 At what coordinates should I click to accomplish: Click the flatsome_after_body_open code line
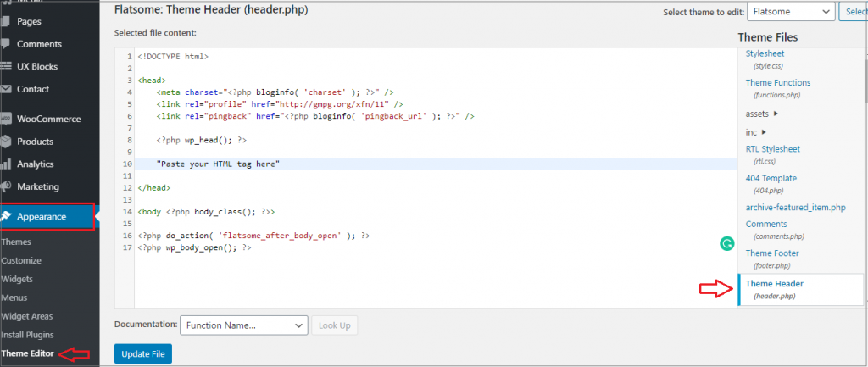[x=253, y=236]
